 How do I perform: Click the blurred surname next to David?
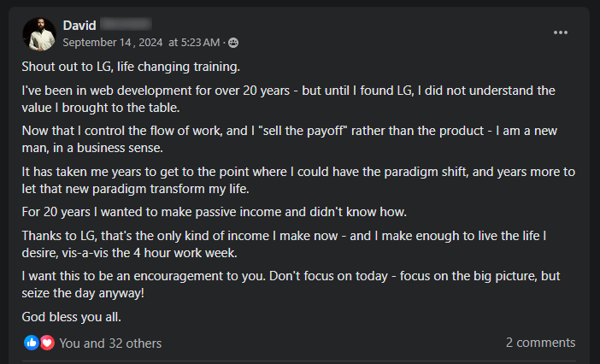[126, 26]
